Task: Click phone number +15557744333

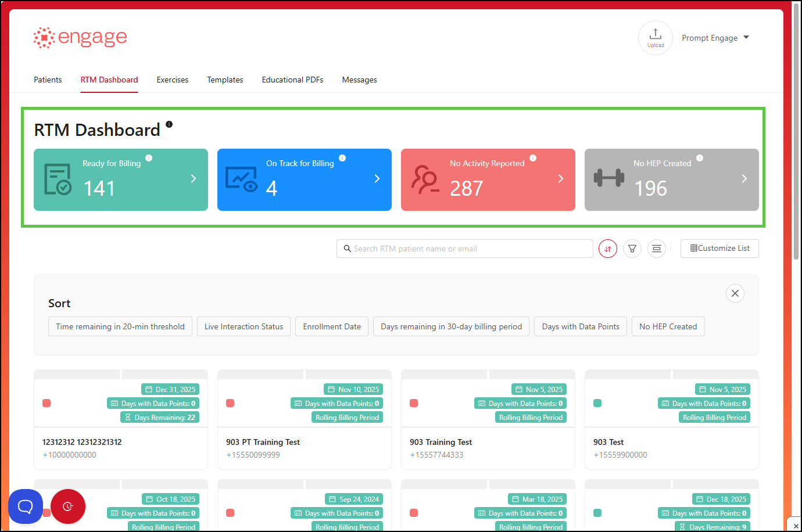Action: coord(436,455)
